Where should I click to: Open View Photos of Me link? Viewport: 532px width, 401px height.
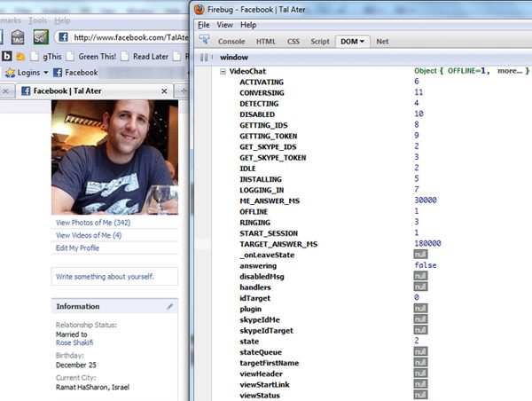pyautogui.click(x=92, y=223)
